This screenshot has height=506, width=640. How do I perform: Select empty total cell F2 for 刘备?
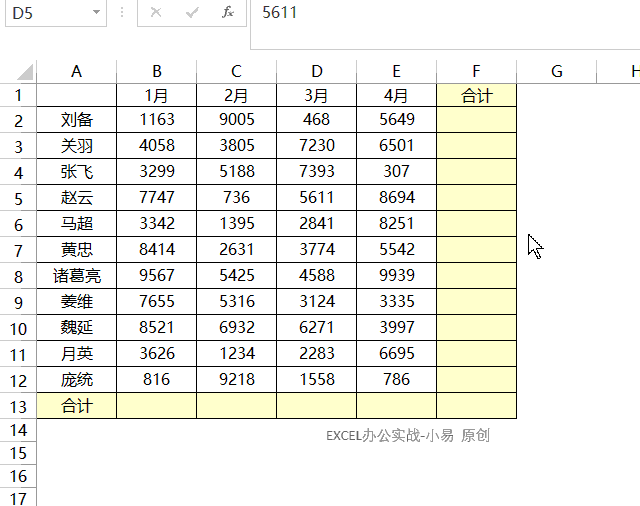(x=476, y=120)
